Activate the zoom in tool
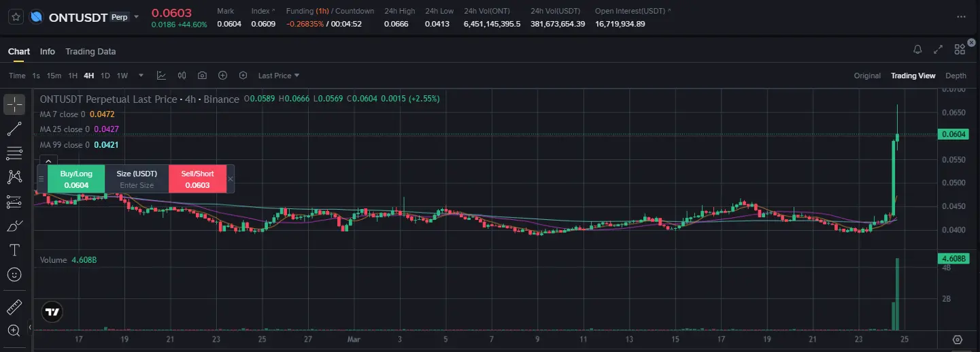The height and width of the screenshot is (352, 980). (14, 331)
